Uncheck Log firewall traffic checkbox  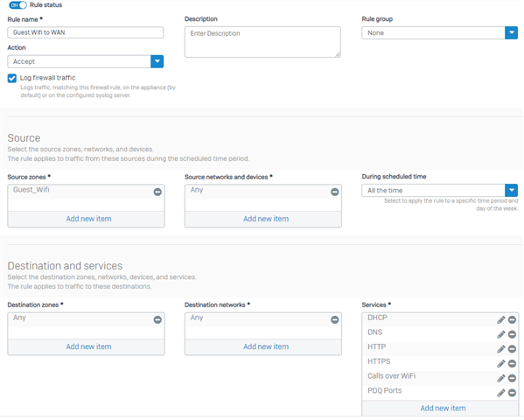tap(12, 78)
